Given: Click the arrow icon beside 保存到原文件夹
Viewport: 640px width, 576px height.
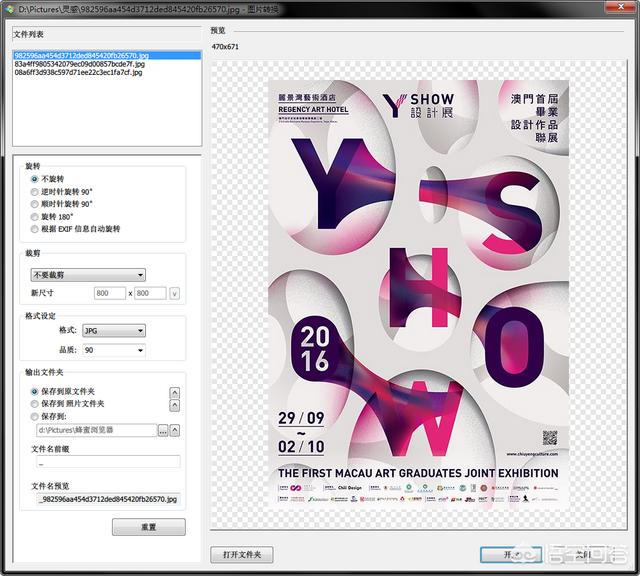Looking at the screenshot, I should (x=175, y=393).
